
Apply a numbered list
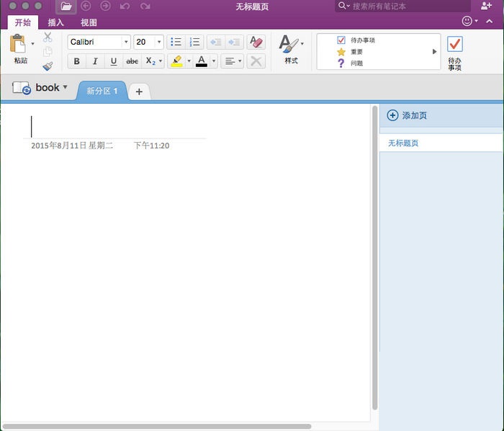click(194, 42)
